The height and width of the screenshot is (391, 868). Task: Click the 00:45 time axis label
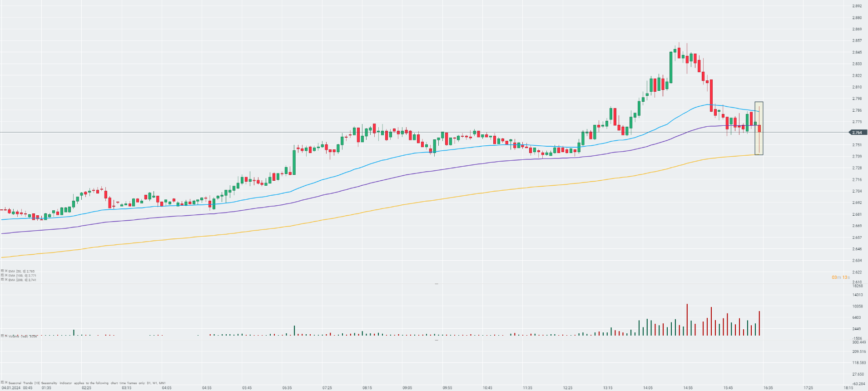(x=28, y=388)
